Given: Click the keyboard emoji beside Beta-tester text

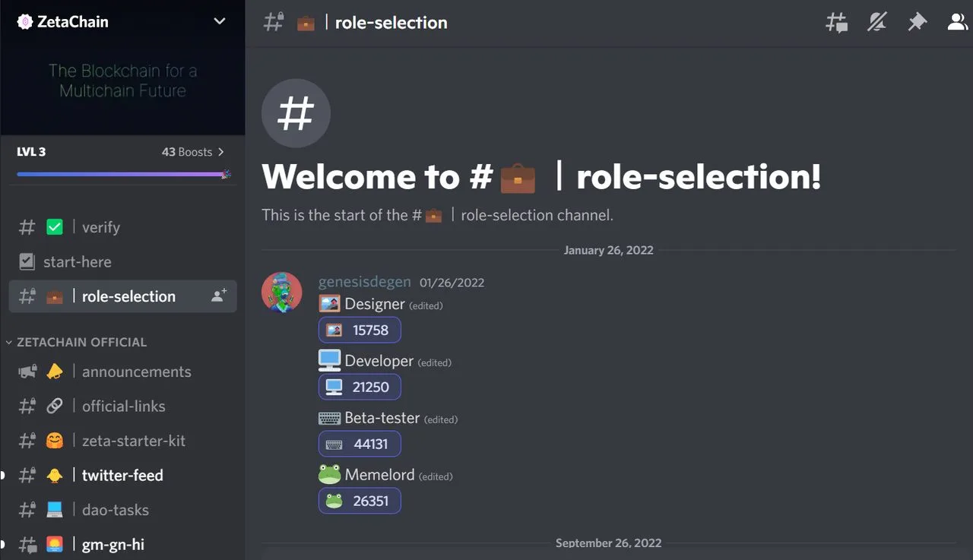Looking at the screenshot, I should pyautogui.click(x=329, y=418).
